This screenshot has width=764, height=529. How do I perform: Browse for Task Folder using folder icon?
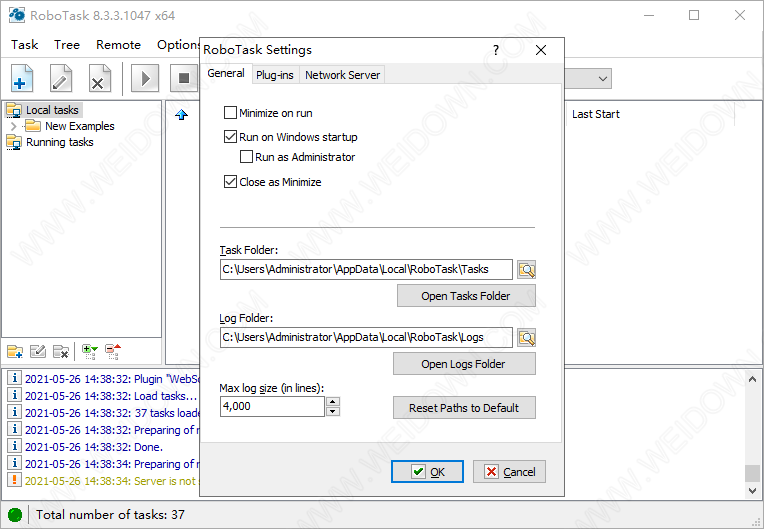[x=527, y=269]
